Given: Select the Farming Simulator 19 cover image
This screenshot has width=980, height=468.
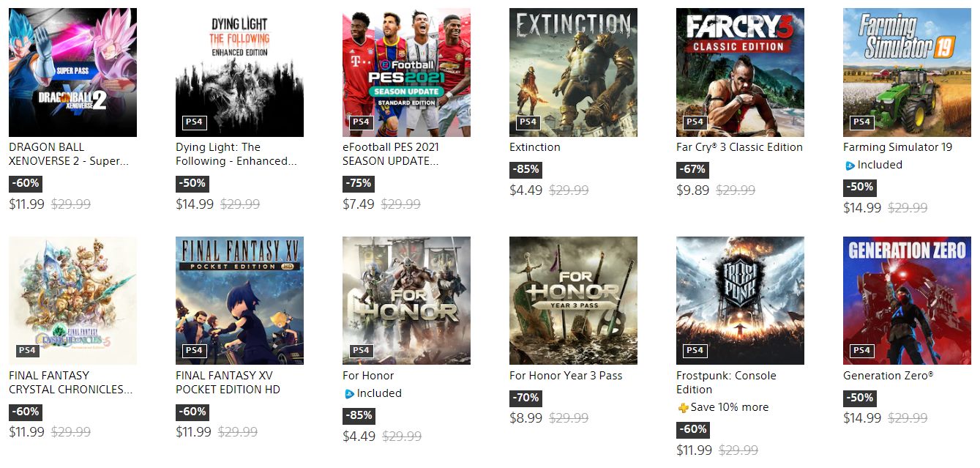Looking at the screenshot, I should pos(907,73).
